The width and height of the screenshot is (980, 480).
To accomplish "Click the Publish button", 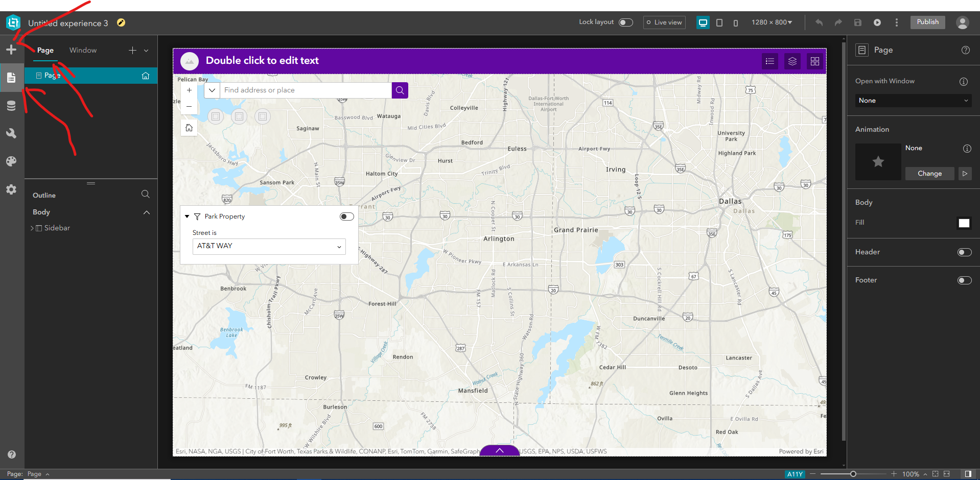I will pyautogui.click(x=927, y=22).
